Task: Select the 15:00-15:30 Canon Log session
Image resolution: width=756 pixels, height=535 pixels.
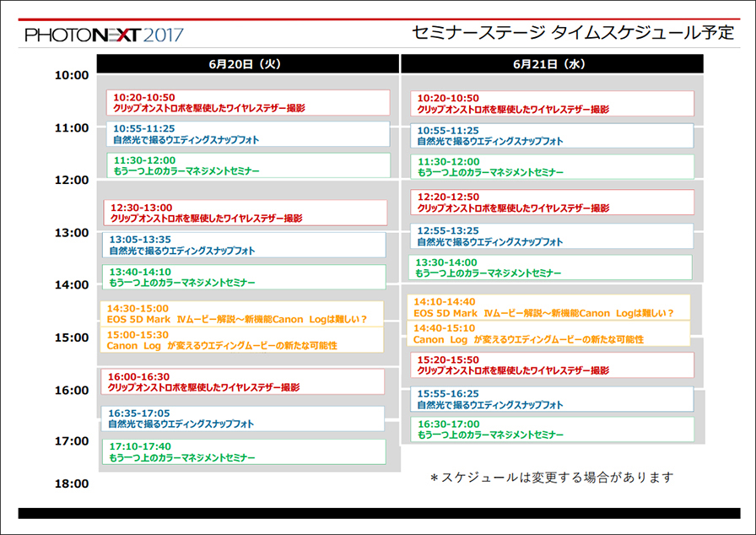Action: click(x=241, y=340)
